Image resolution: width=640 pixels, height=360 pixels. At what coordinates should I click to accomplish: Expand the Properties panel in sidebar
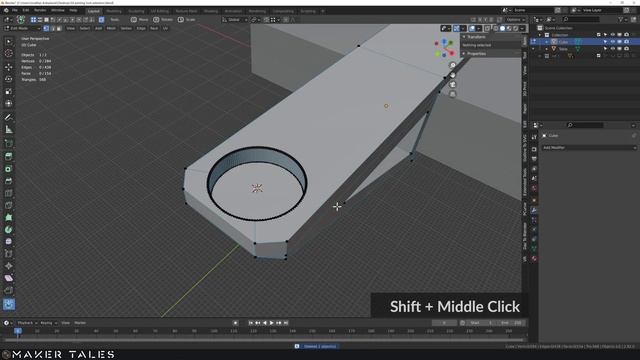click(476, 53)
